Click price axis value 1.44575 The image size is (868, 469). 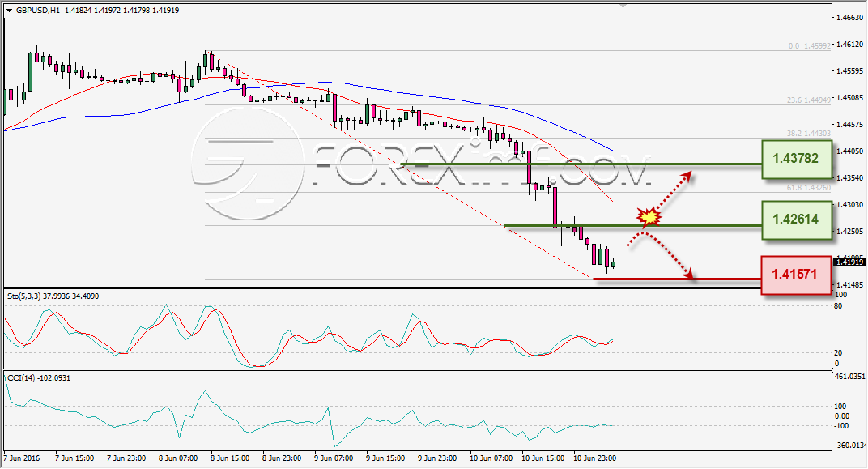(849, 124)
